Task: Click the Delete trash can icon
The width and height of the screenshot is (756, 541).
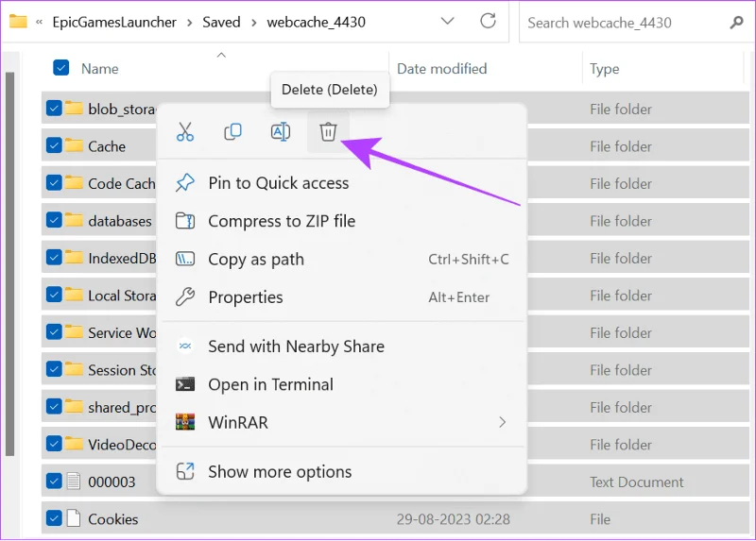Action: tap(328, 131)
